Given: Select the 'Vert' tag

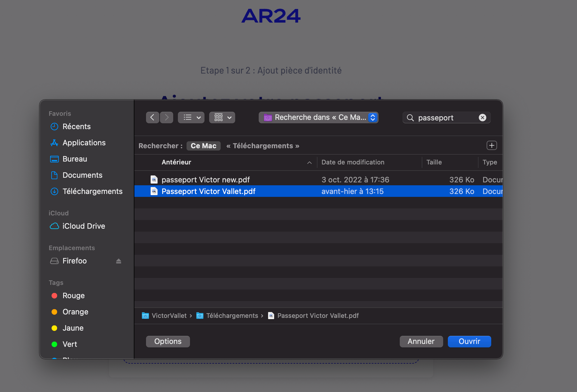Looking at the screenshot, I should click(70, 344).
